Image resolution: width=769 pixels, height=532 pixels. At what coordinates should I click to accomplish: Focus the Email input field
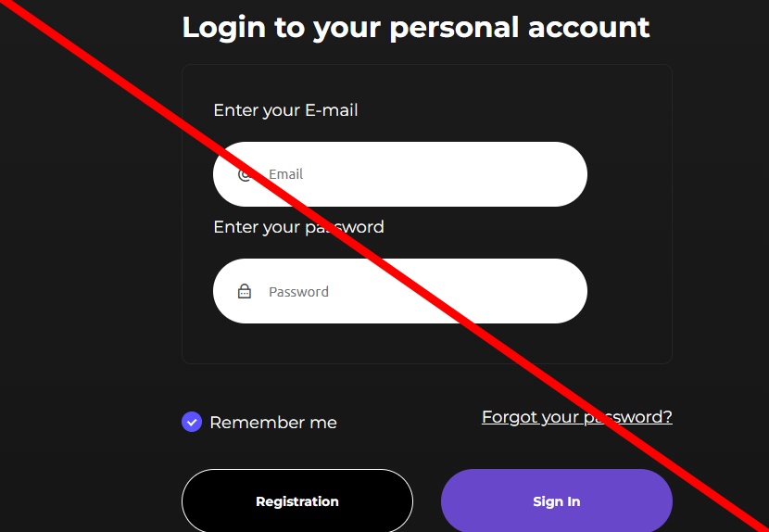(400, 174)
